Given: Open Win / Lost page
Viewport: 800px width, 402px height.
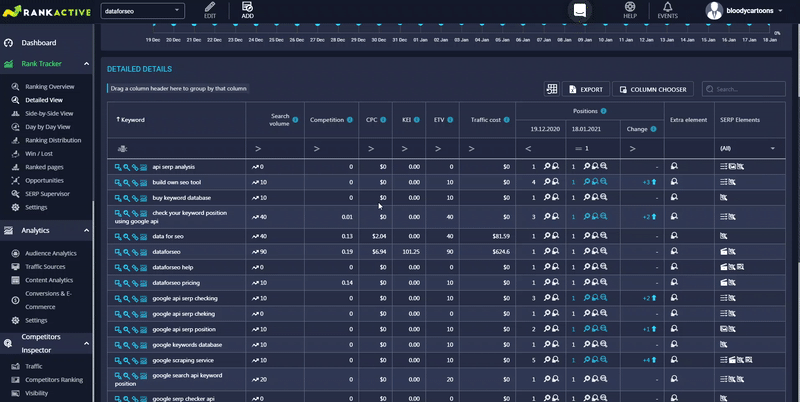Looking at the screenshot, I should coord(39,154).
